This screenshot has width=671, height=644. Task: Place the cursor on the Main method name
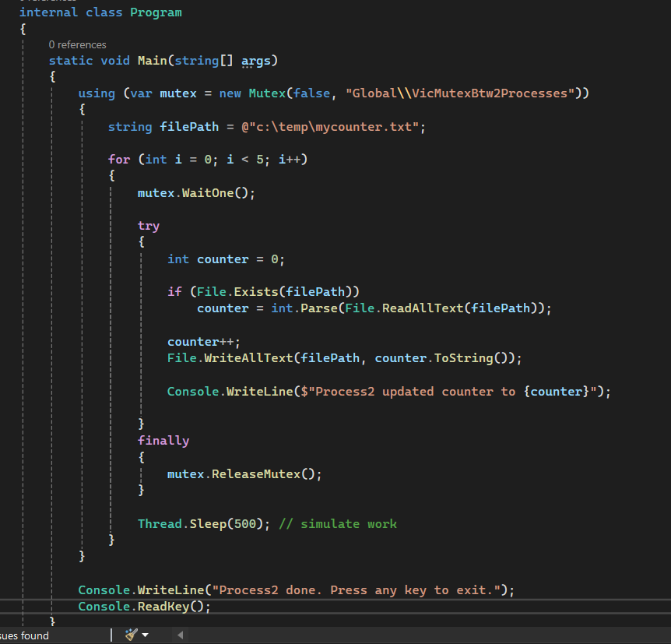coord(154,61)
